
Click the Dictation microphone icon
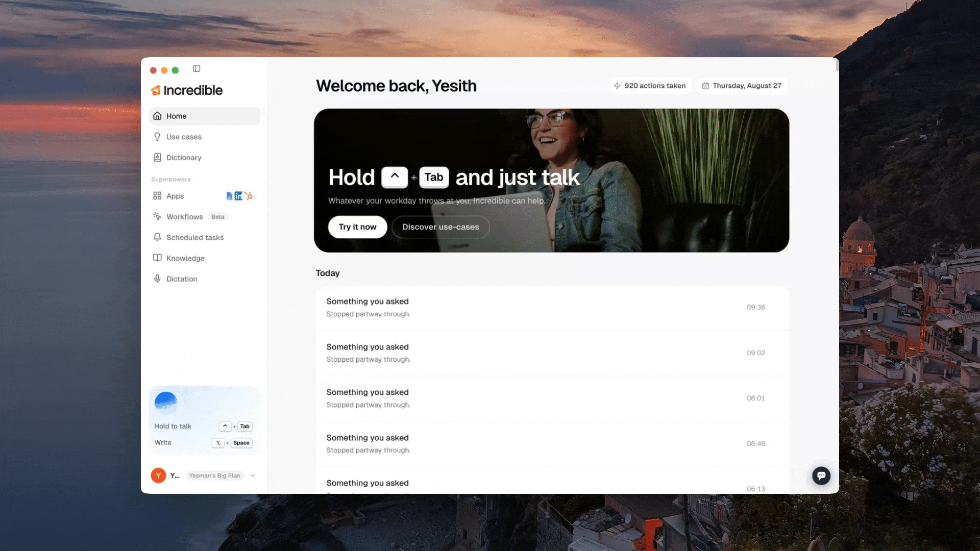pyautogui.click(x=157, y=279)
